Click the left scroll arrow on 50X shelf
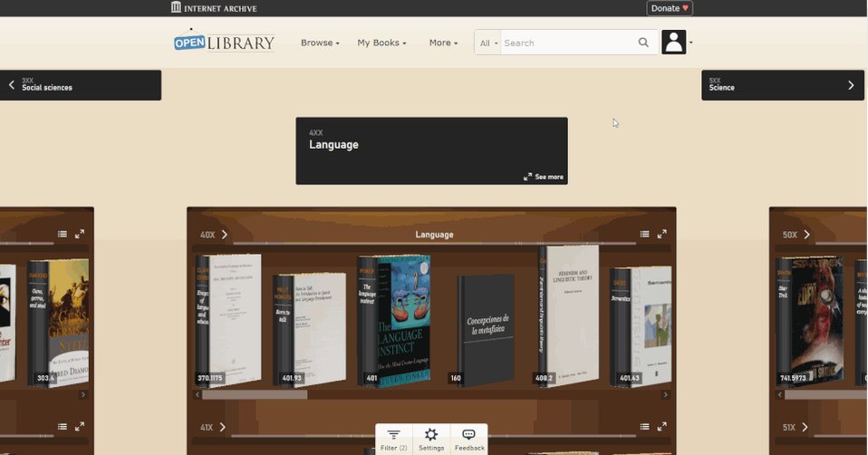Viewport: 868px width, 455px height. click(779, 394)
